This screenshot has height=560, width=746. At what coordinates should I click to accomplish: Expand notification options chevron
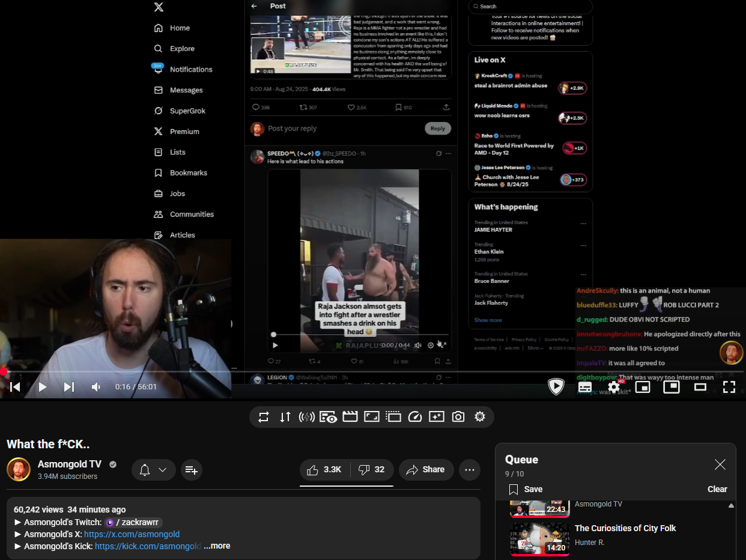(x=163, y=470)
